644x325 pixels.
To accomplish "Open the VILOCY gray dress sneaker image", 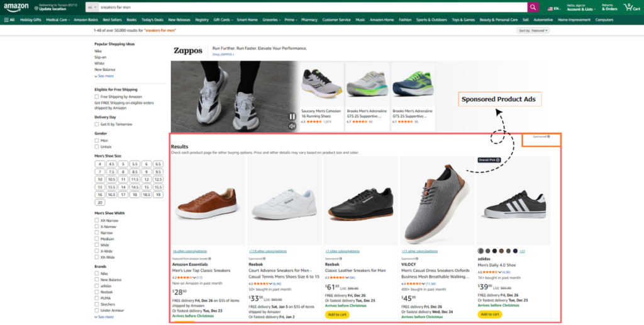I will pyautogui.click(x=437, y=201).
